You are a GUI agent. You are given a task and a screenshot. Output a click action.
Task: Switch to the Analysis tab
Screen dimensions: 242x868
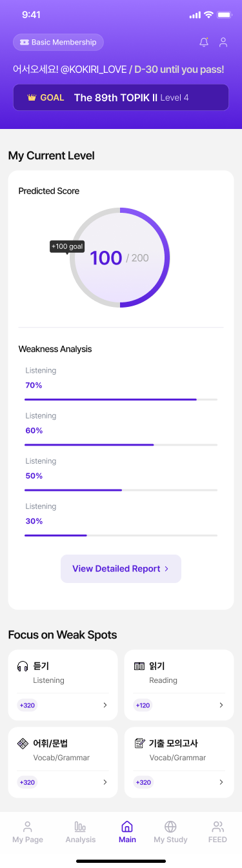[x=81, y=832]
